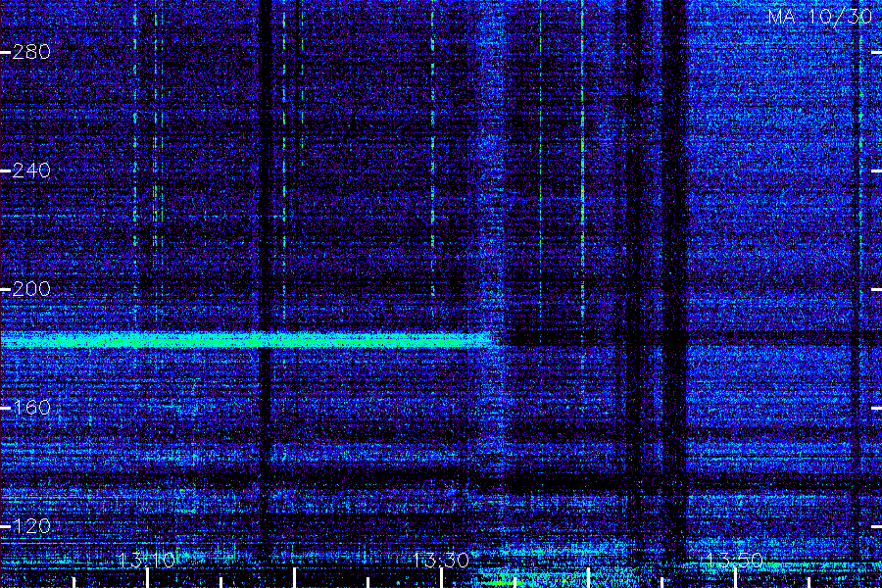
Task: Click the 200 frequency axis label
Action: click(x=31, y=289)
